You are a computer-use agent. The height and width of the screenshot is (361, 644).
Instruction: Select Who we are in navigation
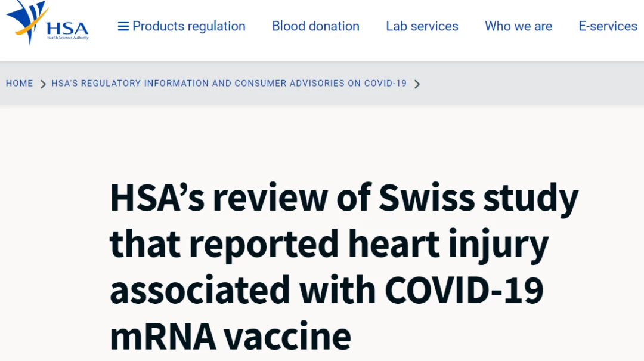pos(518,26)
